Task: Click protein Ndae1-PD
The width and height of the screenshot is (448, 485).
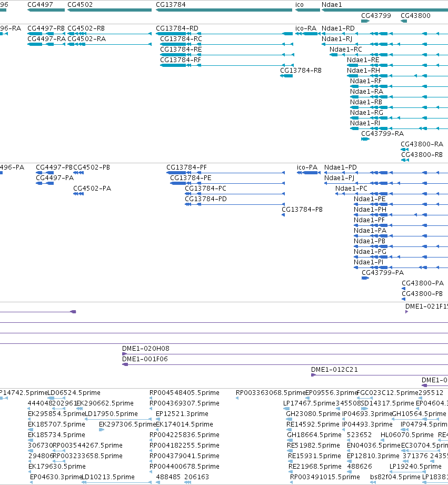Action: coord(386,173)
